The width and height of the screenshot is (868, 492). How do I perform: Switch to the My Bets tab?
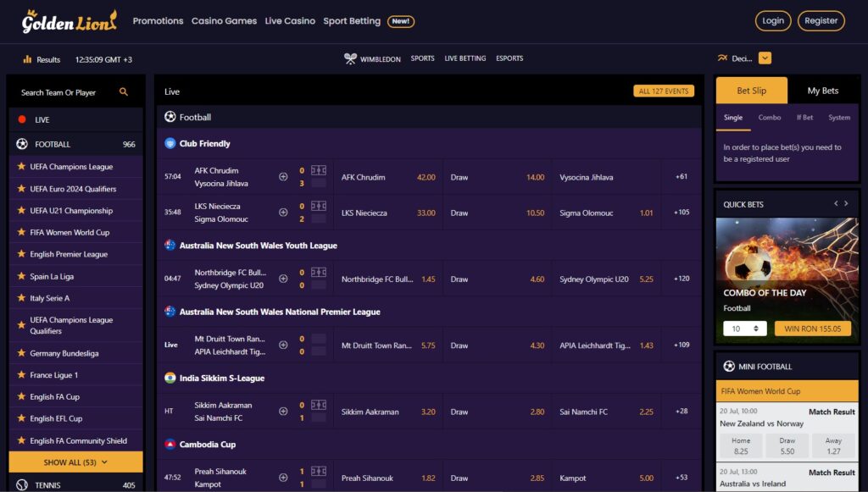[821, 91]
